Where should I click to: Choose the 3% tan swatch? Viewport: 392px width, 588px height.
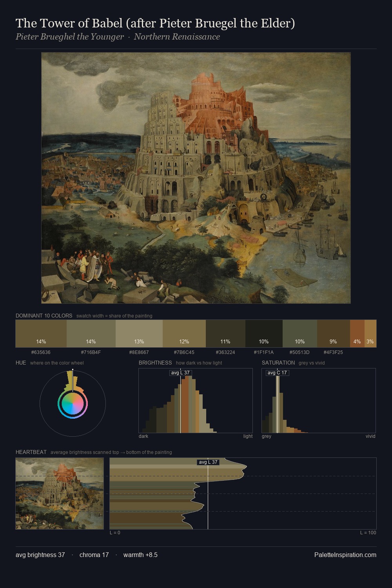370,334
